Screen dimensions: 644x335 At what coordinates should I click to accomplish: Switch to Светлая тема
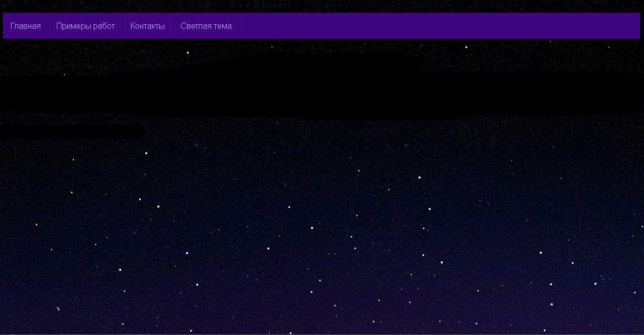click(206, 26)
